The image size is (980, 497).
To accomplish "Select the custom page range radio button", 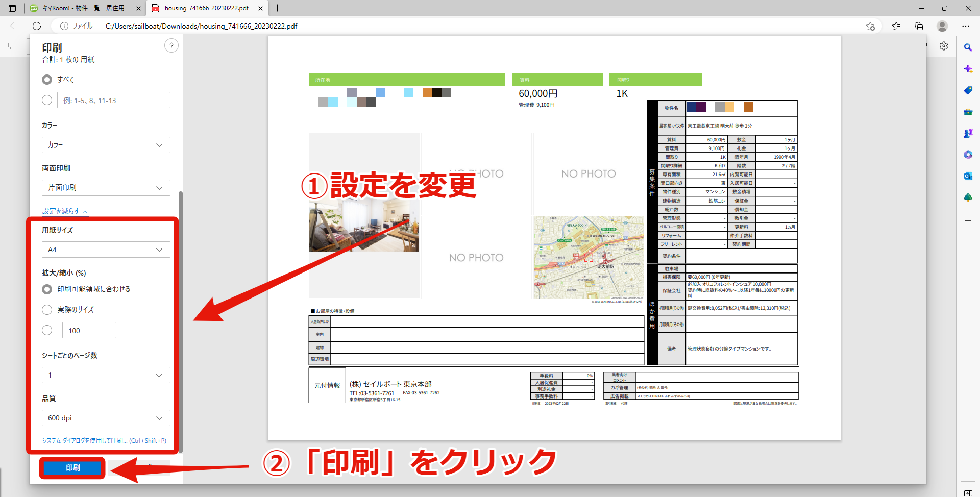I will pyautogui.click(x=47, y=100).
